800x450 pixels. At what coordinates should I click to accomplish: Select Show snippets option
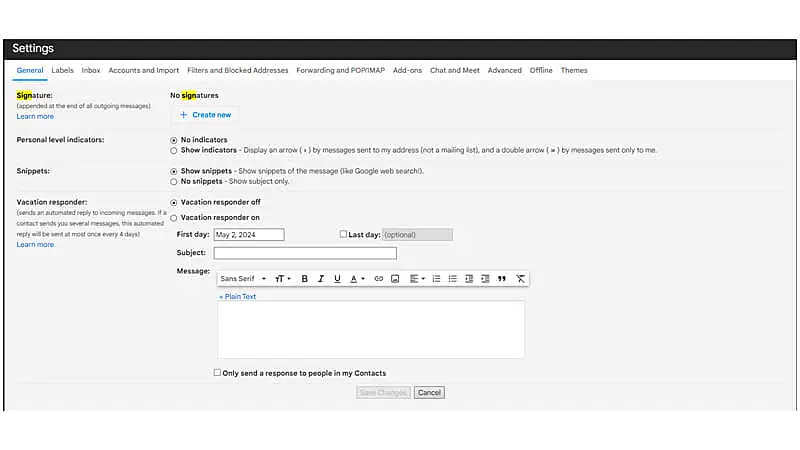(x=174, y=171)
